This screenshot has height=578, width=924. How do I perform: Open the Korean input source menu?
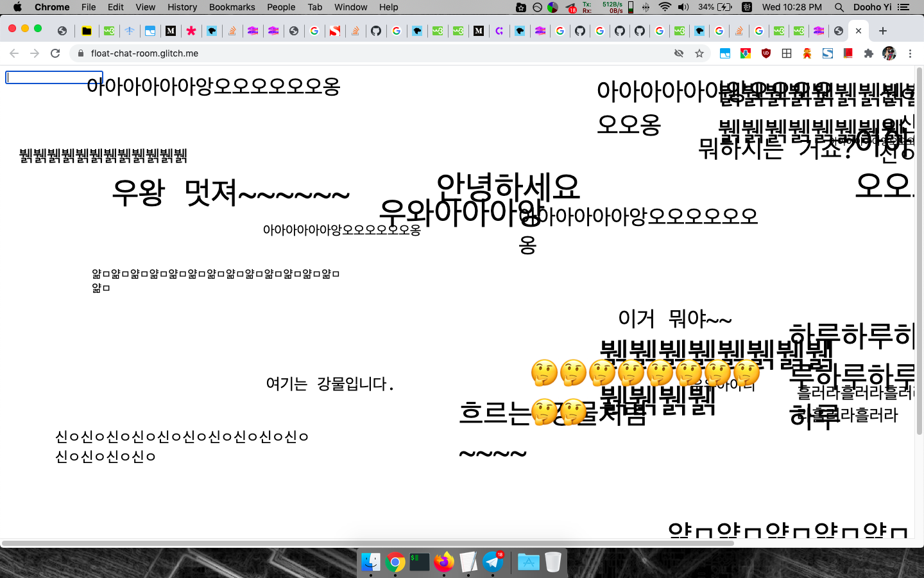747,7
